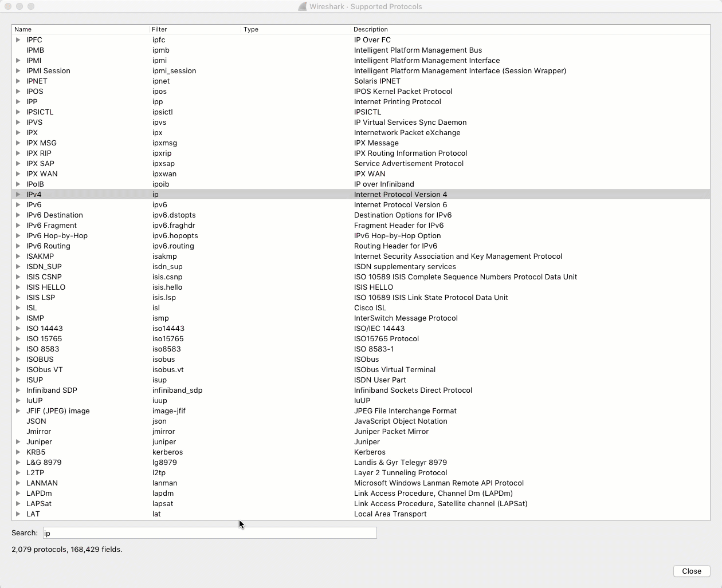Select the LAPSat protocol name
Image resolution: width=722 pixels, height=588 pixels.
point(38,503)
